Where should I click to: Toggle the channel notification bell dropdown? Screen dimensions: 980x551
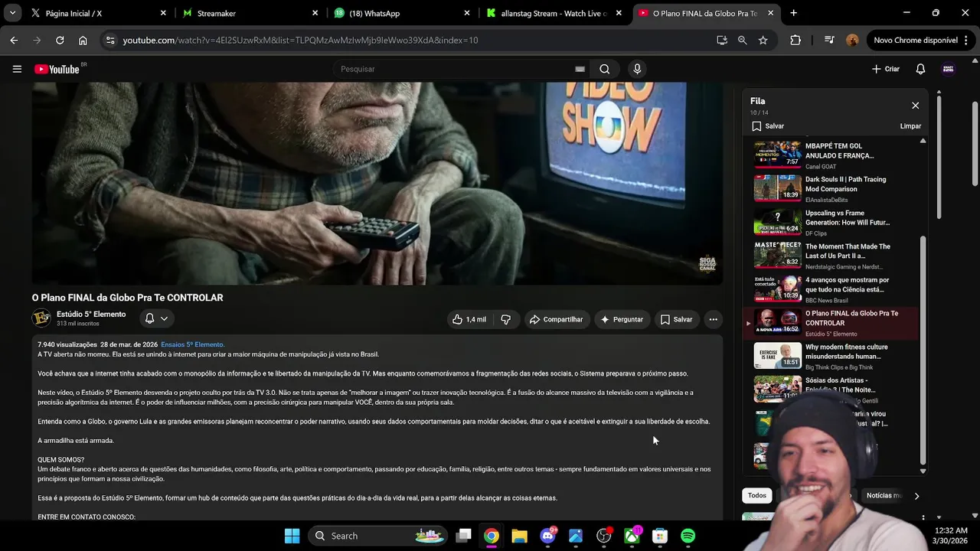(156, 318)
